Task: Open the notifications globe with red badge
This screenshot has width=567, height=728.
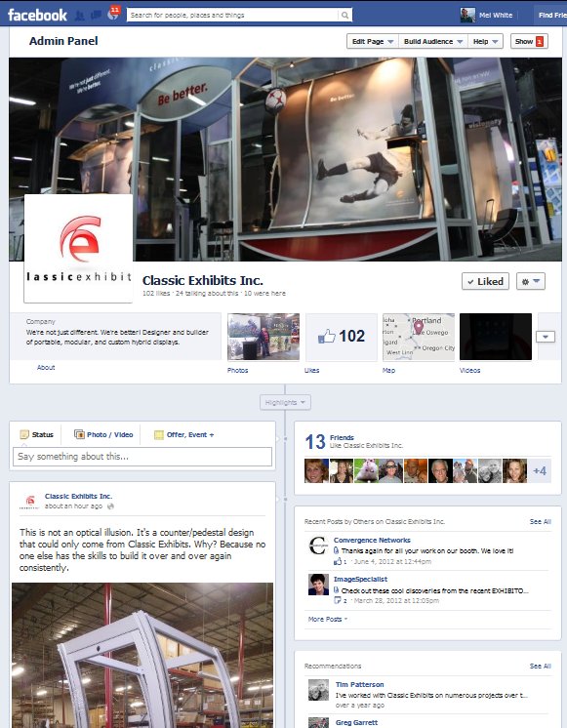Action: [113, 14]
